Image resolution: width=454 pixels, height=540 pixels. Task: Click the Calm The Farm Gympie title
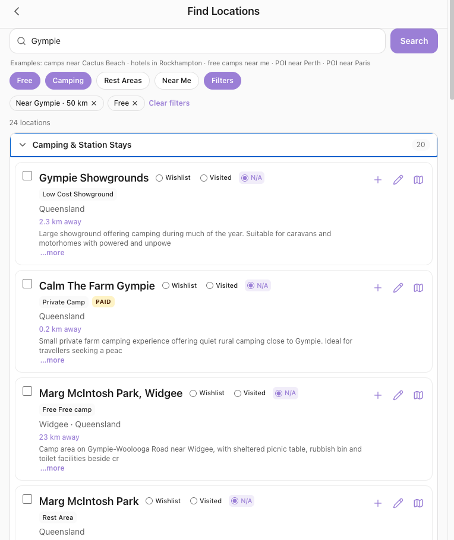tap(97, 286)
